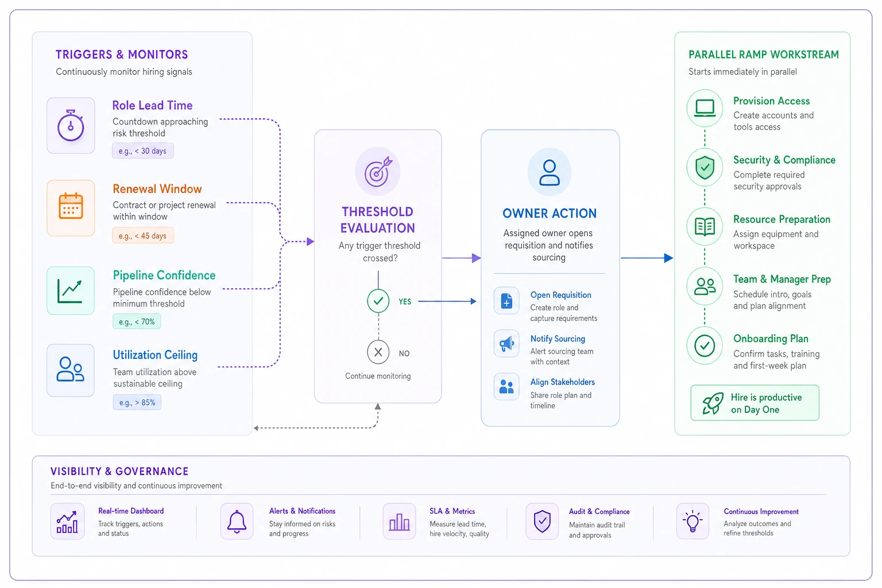This screenshot has height=588, width=882.
Task: Click the 'Starts immediately in parallel' subtitle
Action: pyautogui.click(x=743, y=72)
